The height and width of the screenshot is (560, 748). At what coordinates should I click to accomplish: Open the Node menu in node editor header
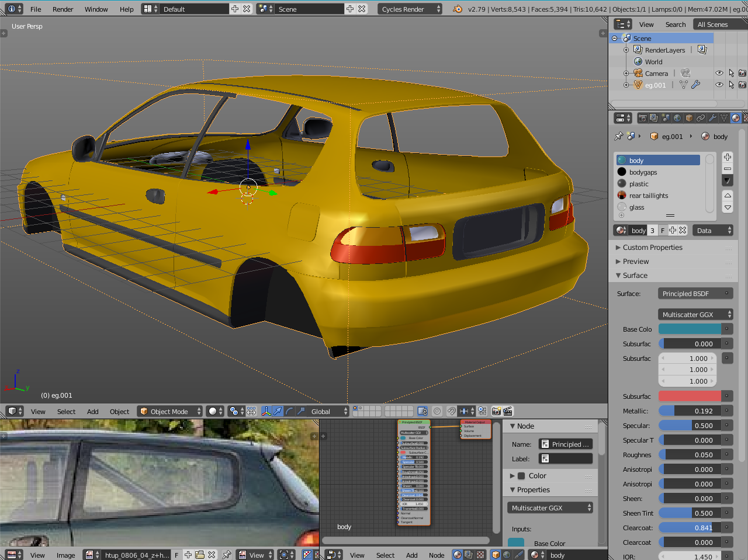[x=436, y=555]
